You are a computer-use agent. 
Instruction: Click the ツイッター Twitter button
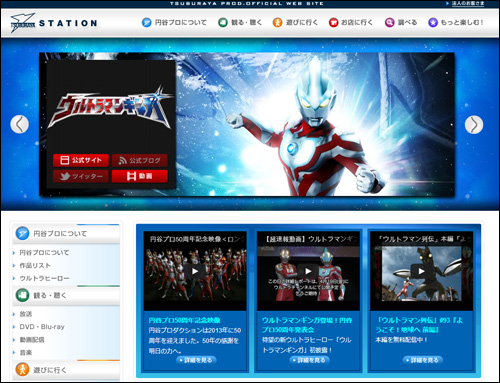(x=81, y=176)
